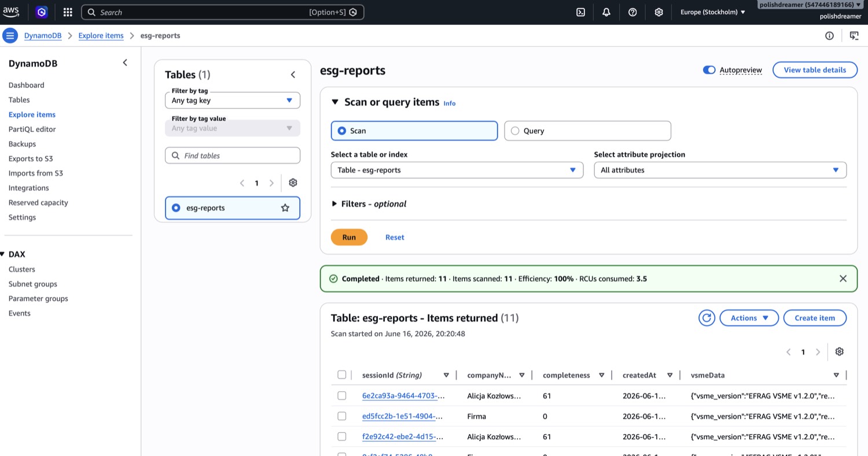Image resolution: width=868 pixels, height=456 pixels.
Task: Click the Reset button
Action: click(395, 237)
